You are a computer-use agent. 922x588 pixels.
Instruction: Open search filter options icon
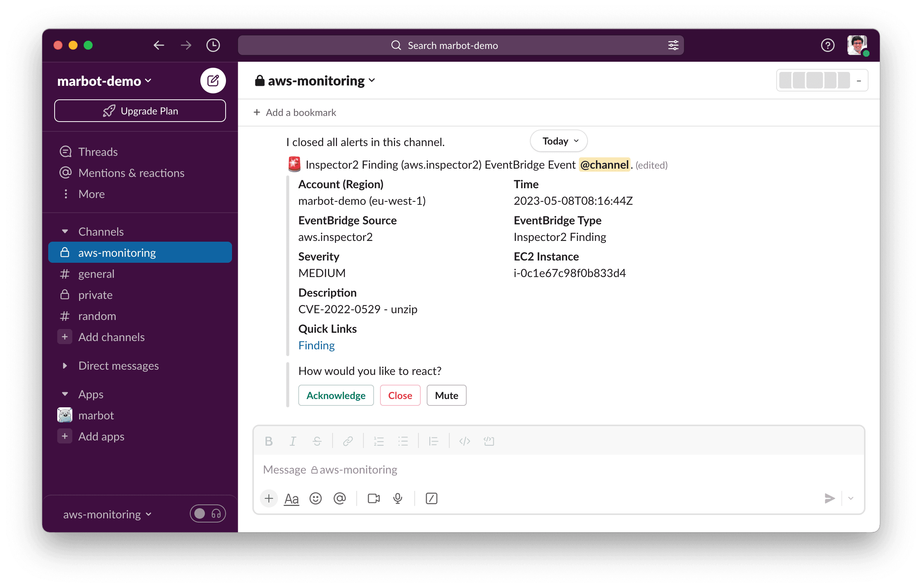coord(673,45)
